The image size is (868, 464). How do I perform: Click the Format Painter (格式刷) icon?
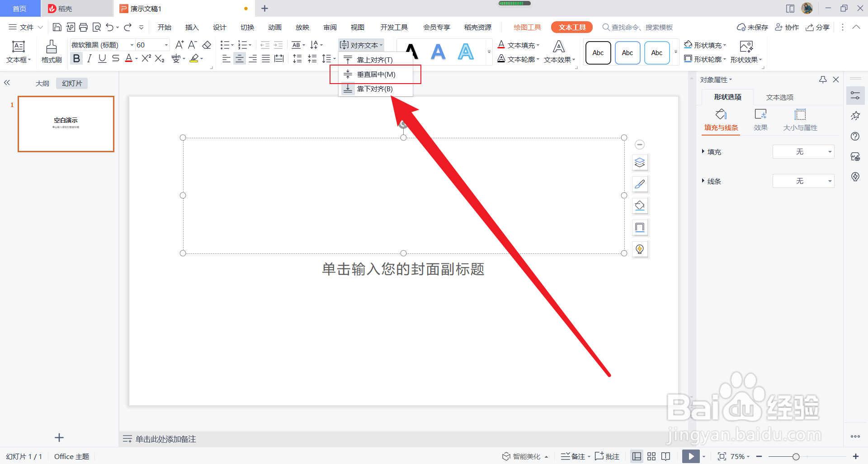[51, 52]
